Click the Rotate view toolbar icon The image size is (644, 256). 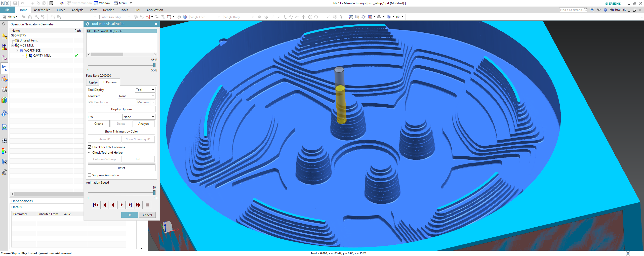tap(364, 17)
